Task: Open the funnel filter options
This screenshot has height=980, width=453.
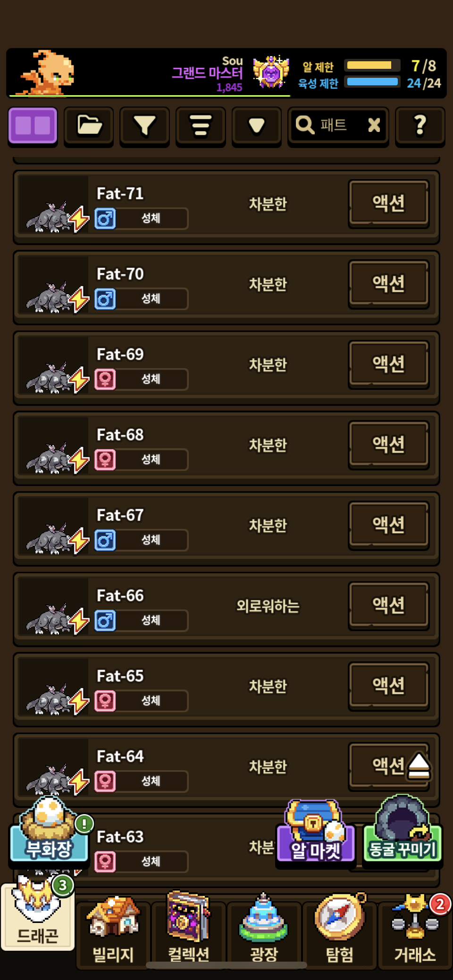Action: point(144,125)
